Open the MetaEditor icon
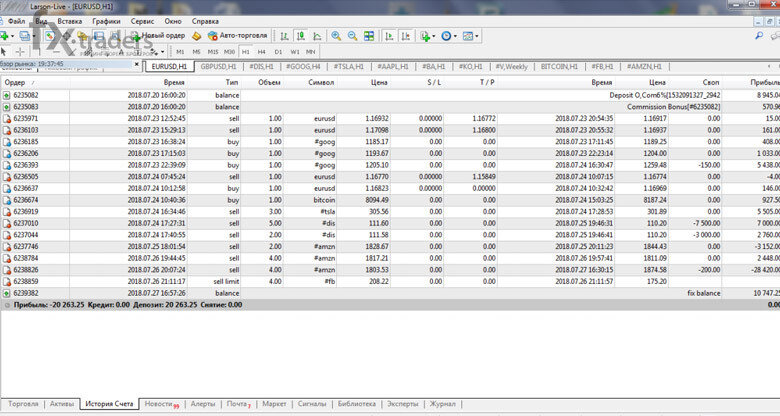Viewport: 780px width, 416px height. tap(196, 36)
